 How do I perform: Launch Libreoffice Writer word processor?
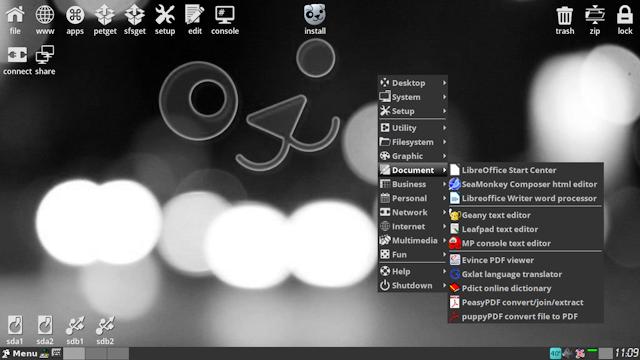tap(525, 198)
